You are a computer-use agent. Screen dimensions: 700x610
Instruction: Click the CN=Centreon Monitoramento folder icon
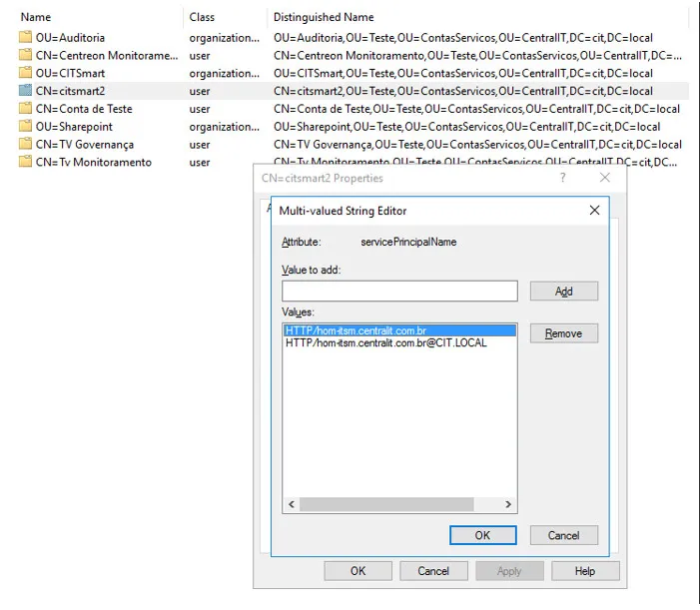click(25, 55)
